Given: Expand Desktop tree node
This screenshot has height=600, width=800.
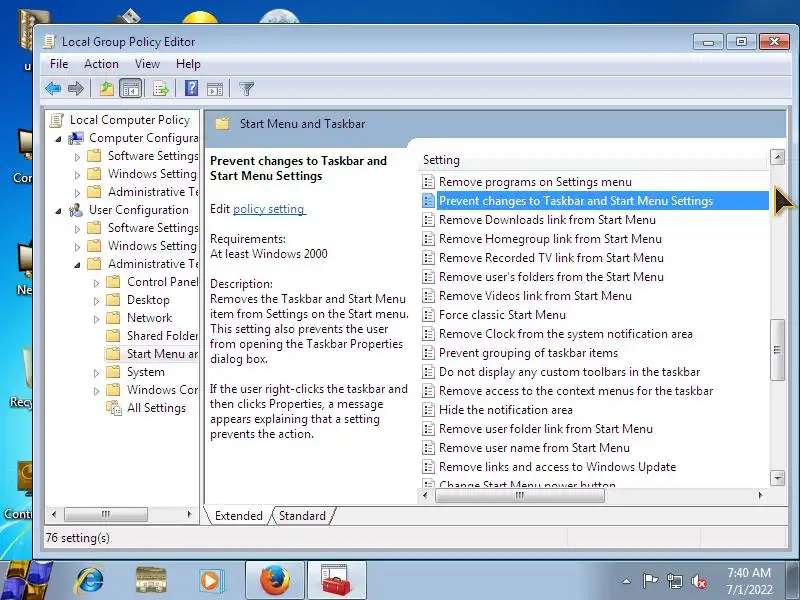Looking at the screenshot, I should (96, 301).
